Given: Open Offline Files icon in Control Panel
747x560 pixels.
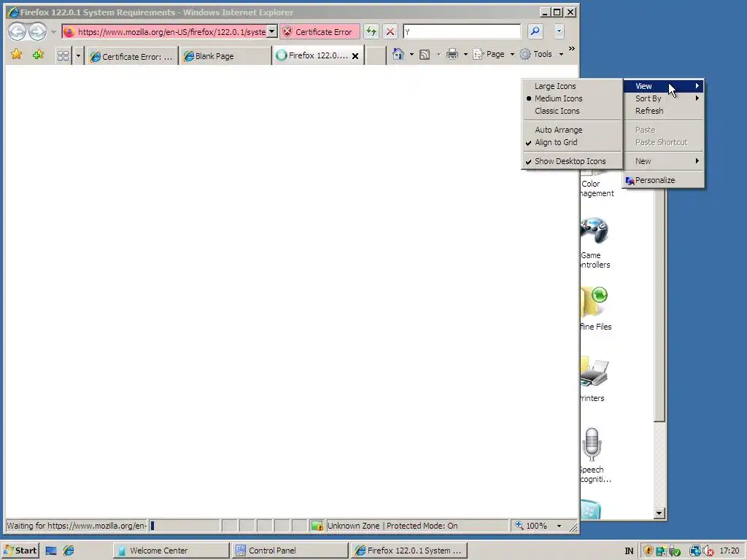Looking at the screenshot, I should [595, 308].
